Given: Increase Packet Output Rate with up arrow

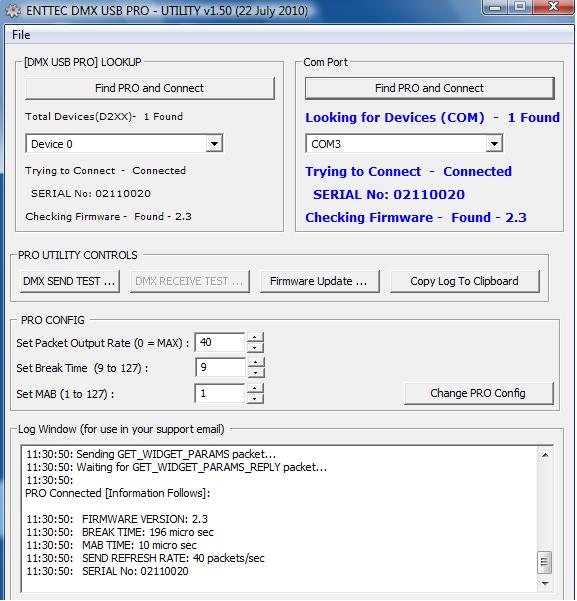Looking at the screenshot, I should pos(255,337).
